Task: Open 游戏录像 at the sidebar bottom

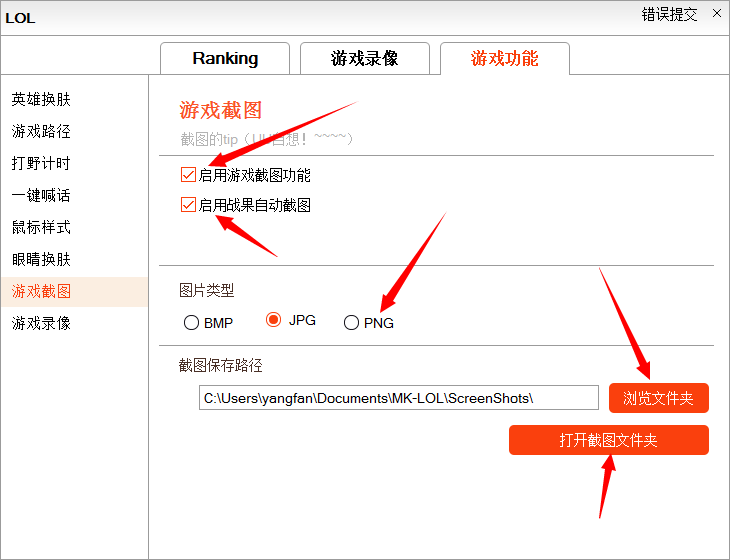Action: (x=41, y=324)
